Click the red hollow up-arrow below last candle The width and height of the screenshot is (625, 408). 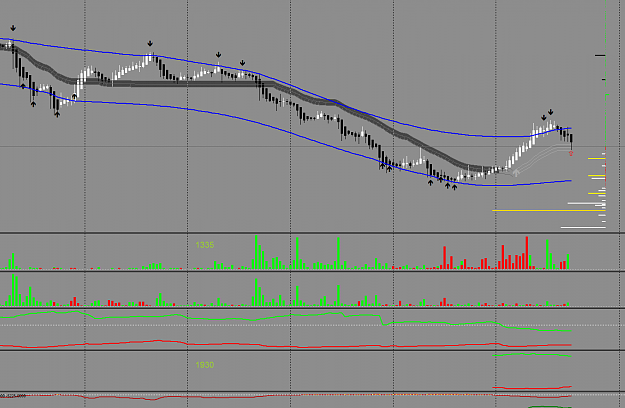[x=571, y=153]
